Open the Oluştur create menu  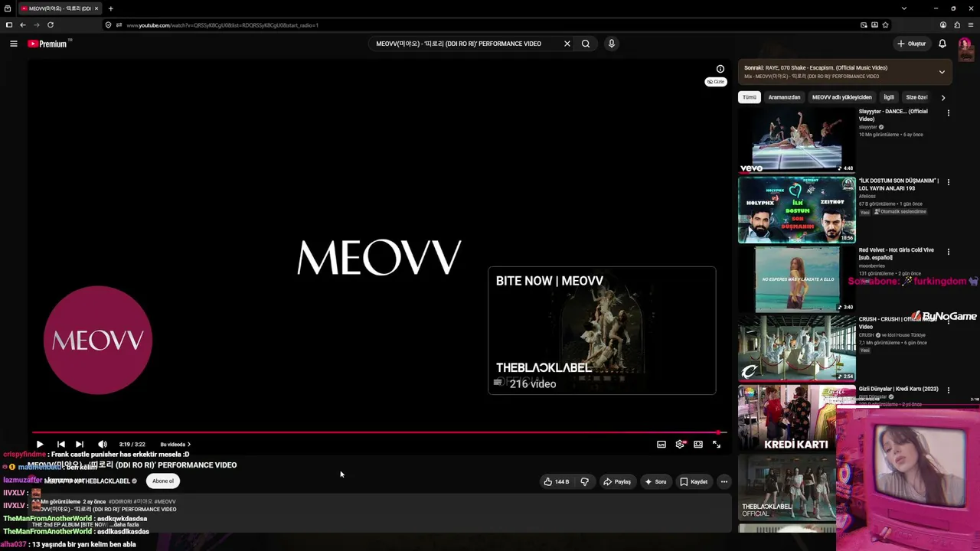[912, 44]
